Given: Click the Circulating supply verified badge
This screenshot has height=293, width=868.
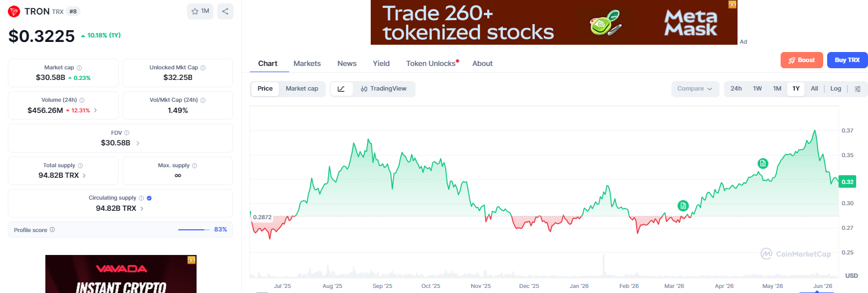Looking at the screenshot, I should 150,198.
